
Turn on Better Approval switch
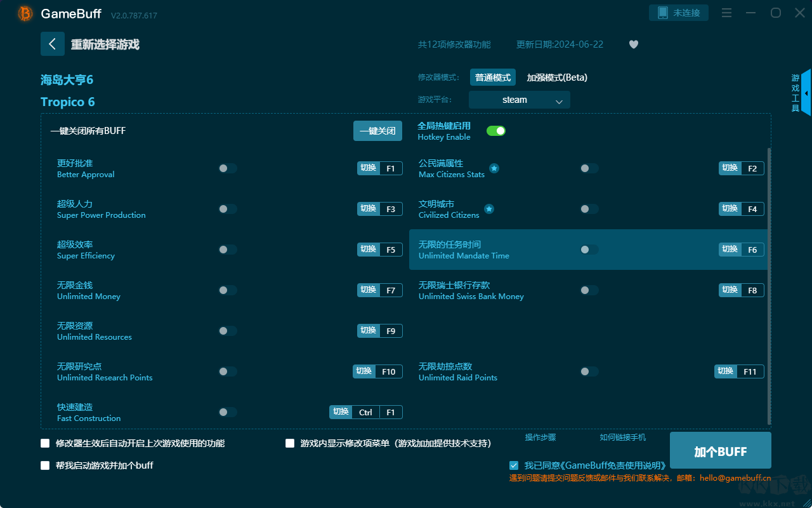(x=228, y=168)
